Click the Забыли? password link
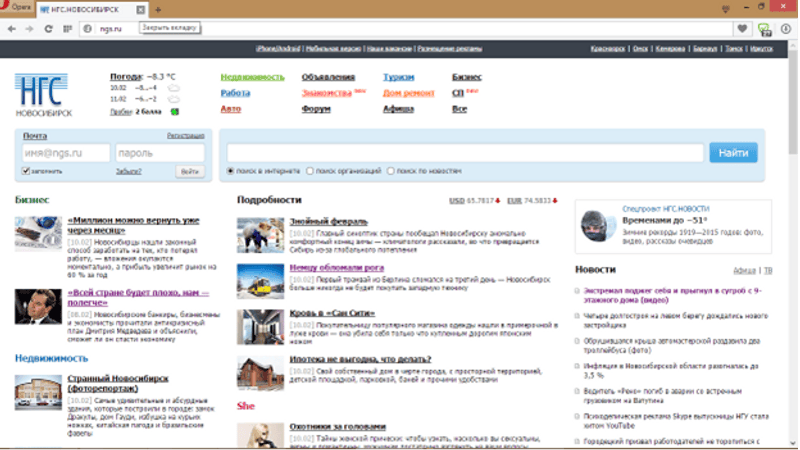Image resolution: width=800 pixels, height=450 pixels. pyautogui.click(x=129, y=171)
